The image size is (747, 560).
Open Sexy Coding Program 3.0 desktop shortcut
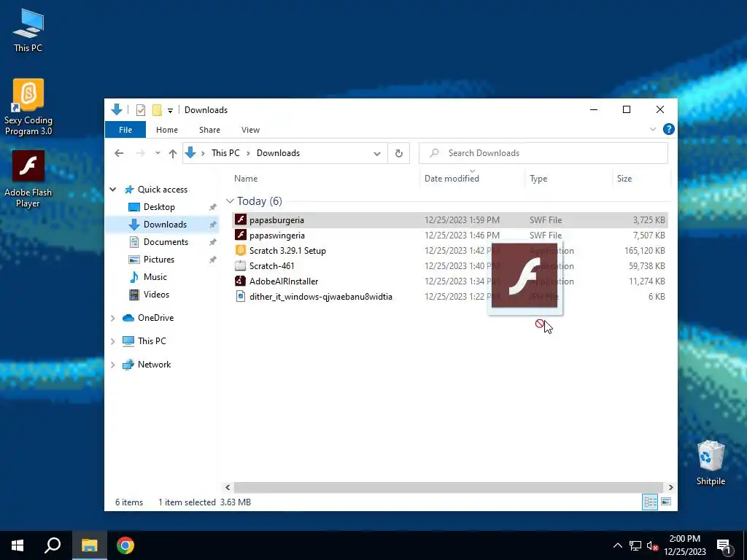pos(28,107)
